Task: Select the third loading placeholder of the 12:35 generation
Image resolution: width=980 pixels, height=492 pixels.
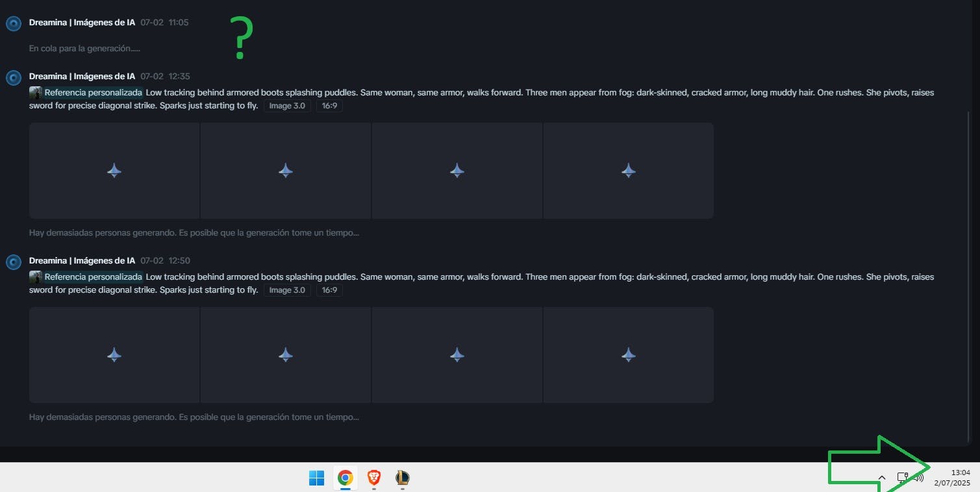Action: tap(457, 171)
